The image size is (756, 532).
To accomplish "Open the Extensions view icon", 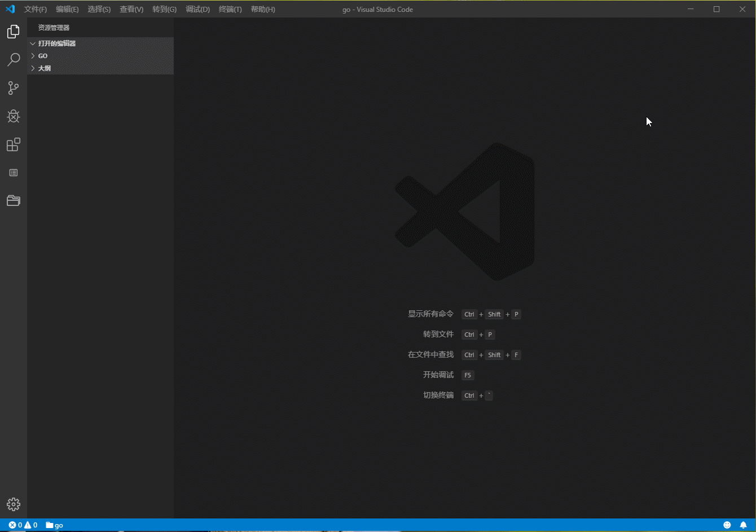I will pyautogui.click(x=14, y=144).
